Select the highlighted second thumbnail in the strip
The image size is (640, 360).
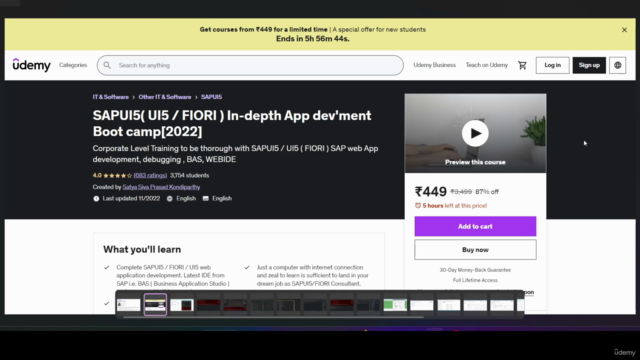click(155, 304)
